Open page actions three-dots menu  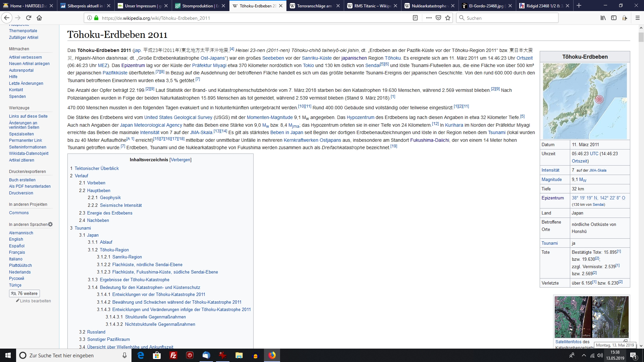click(429, 18)
